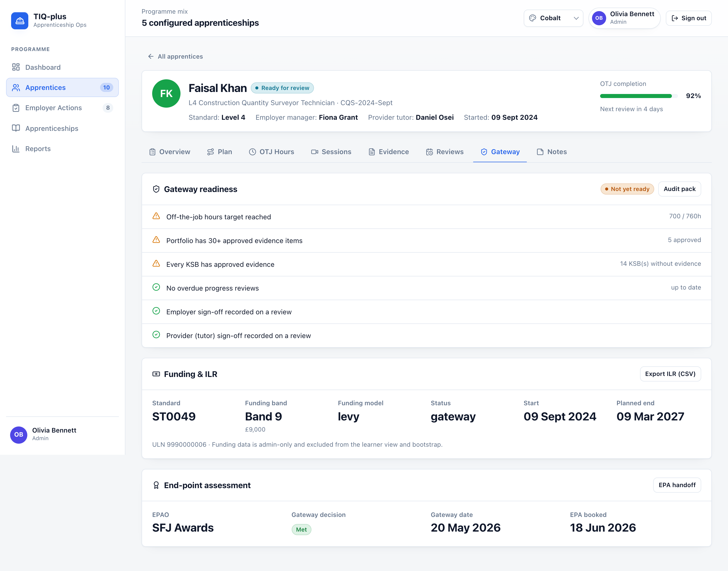Screen dimensions: 728x571
Task: Click warning icon for Every KSB evidence
Action: (156, 264)
